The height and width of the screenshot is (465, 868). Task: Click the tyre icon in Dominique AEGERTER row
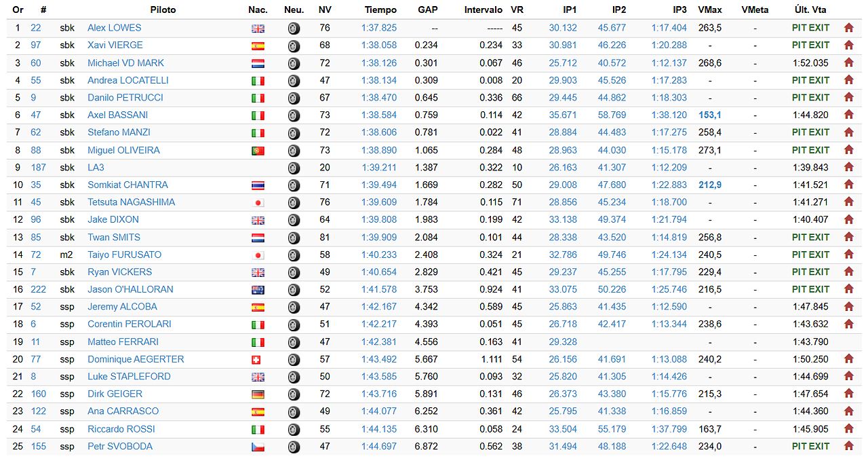click(294, 360)
